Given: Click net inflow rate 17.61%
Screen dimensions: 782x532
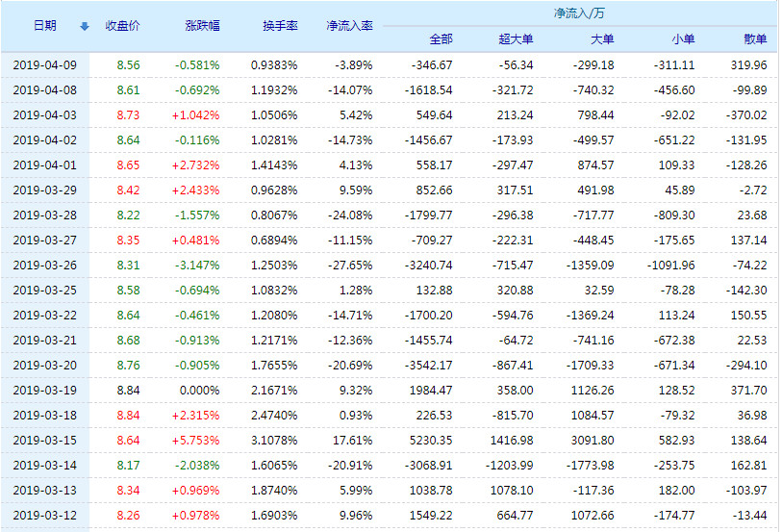Looking at the screenshot, I should coord(353,441).
